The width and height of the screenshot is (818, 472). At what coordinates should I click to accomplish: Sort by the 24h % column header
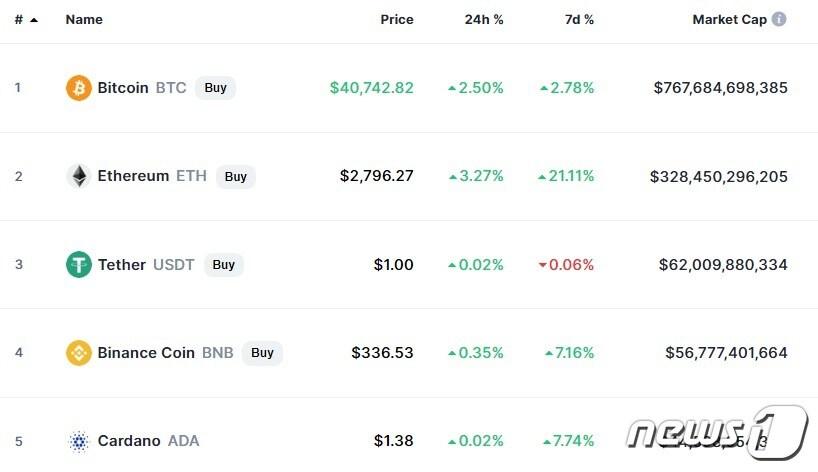pos(484,20)
